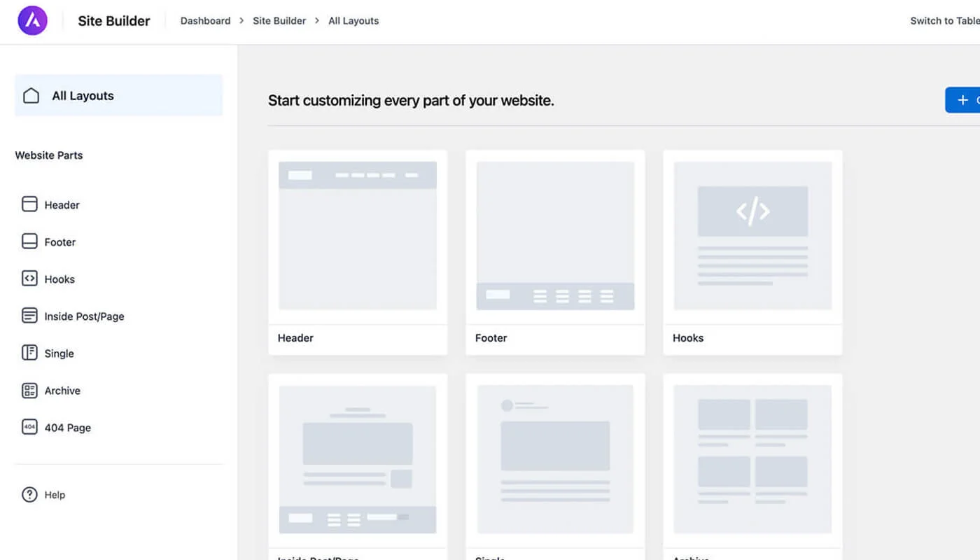The width and height of the screenshot is (980, 560).
Task: Open the Hooks layout card thumbnail
Action: tap(752, 236)
